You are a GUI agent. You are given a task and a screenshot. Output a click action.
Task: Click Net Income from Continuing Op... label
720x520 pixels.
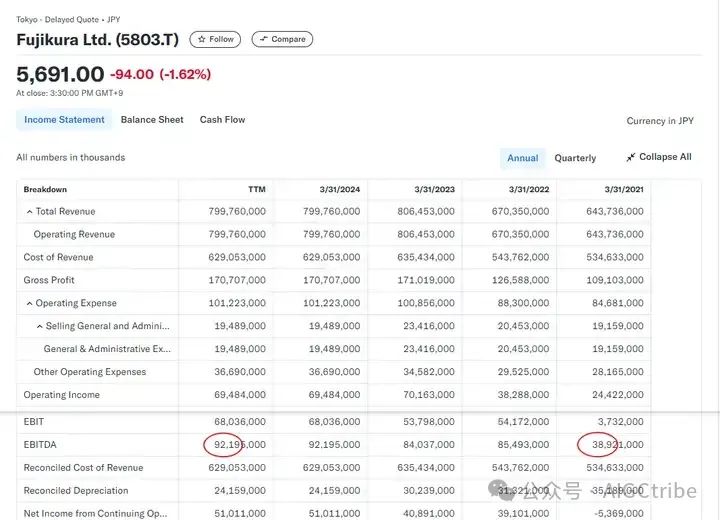(x=96, y=514)
